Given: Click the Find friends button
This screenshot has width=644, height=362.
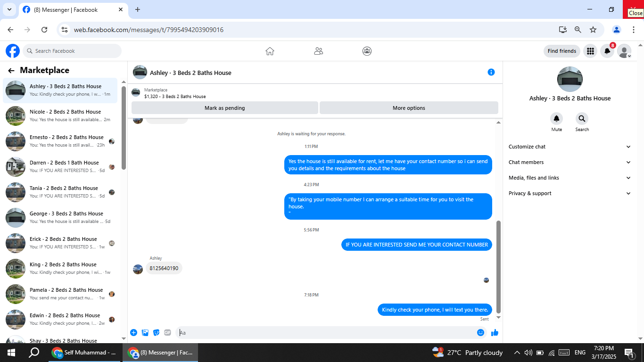Looking at the screenshot, I should (561, 51).
